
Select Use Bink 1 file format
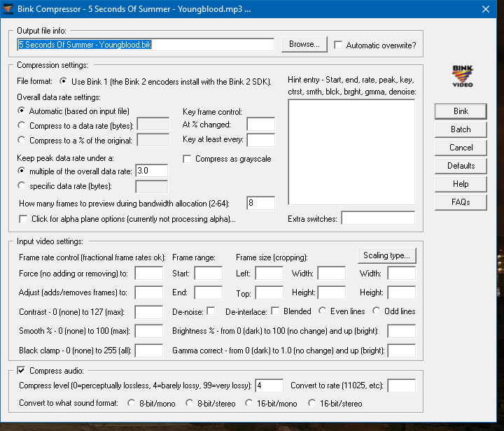pyautogui.click(x=64, y=81)
